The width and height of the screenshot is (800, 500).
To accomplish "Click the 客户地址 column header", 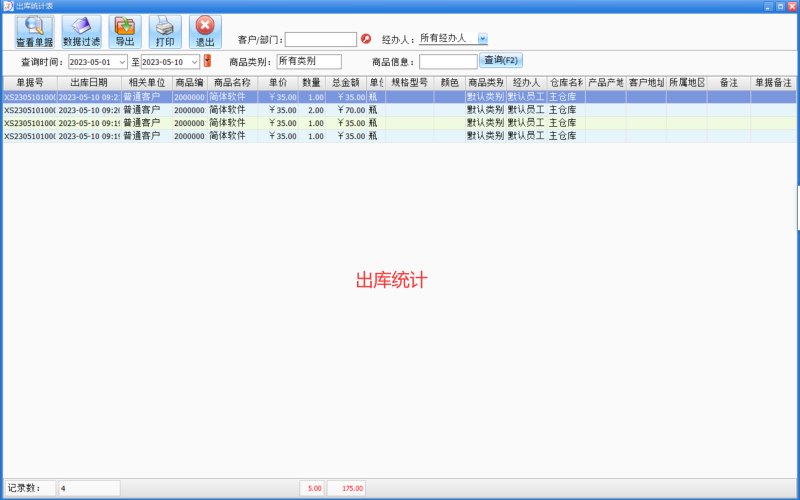I will coord(646,83).
